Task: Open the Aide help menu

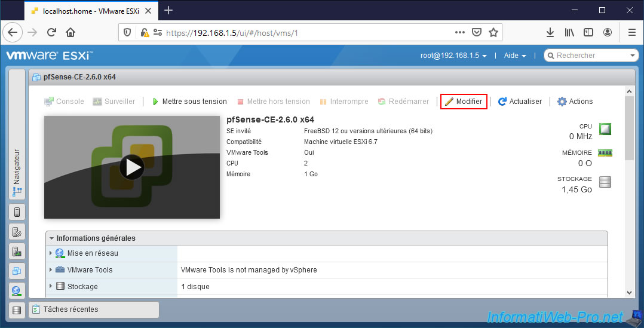Action: pos(515,56)
